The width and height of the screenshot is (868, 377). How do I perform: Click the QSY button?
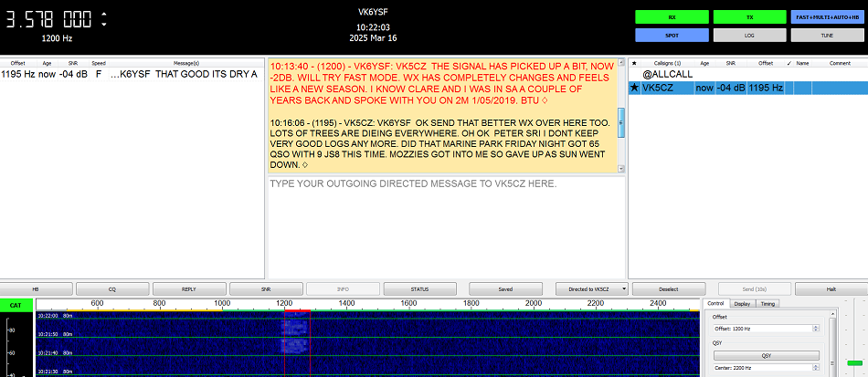[x=766, y=355]
